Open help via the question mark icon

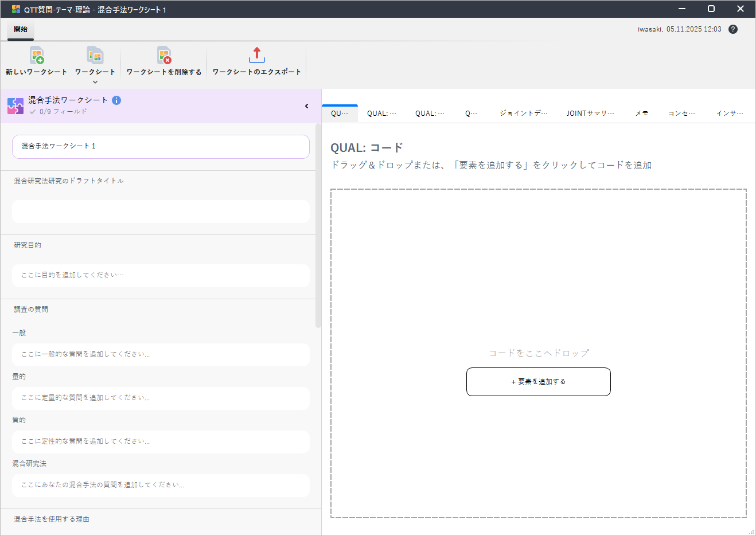click(733, 29)
